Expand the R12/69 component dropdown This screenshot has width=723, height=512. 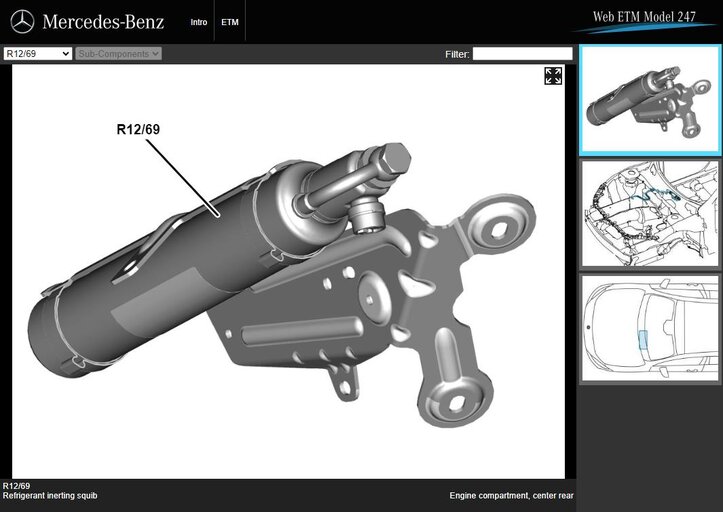[x=38, y=54]
